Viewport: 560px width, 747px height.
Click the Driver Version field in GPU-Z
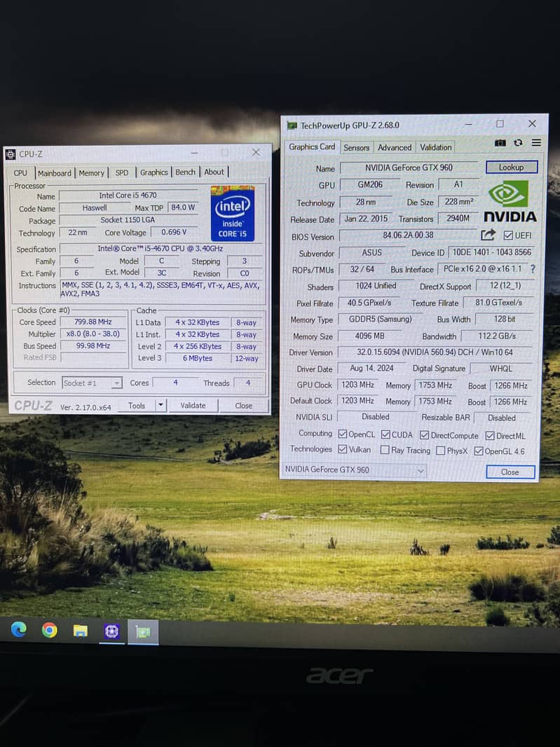435,352
